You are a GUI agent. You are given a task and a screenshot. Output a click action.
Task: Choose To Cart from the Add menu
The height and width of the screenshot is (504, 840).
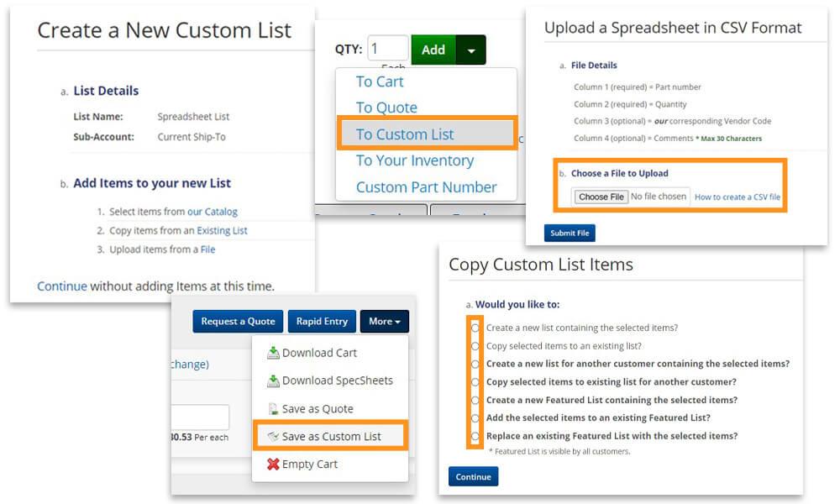[x=380, y=81]
